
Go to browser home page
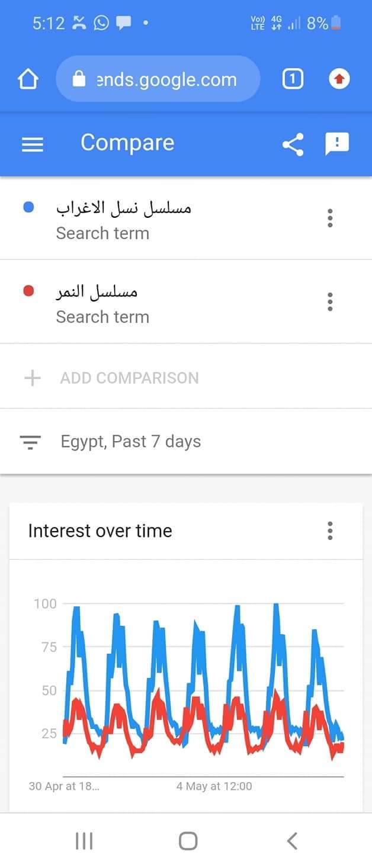pos(28,79)
